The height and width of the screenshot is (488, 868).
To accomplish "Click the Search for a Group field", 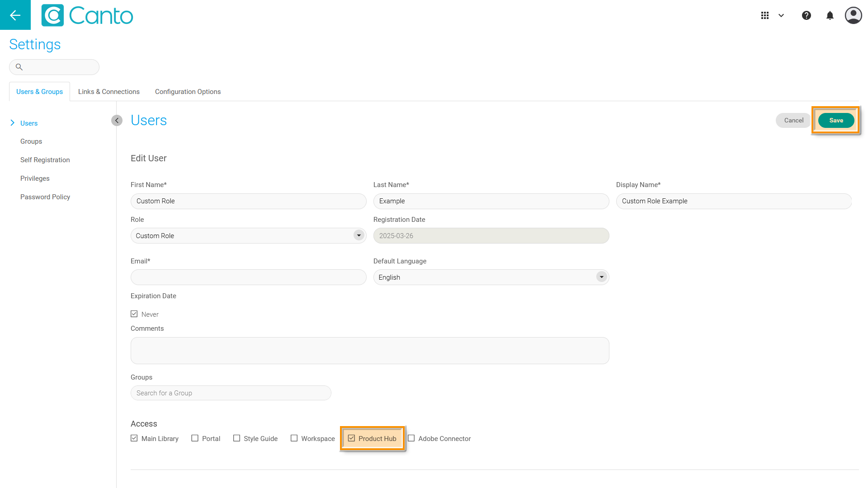I will 231,393.
